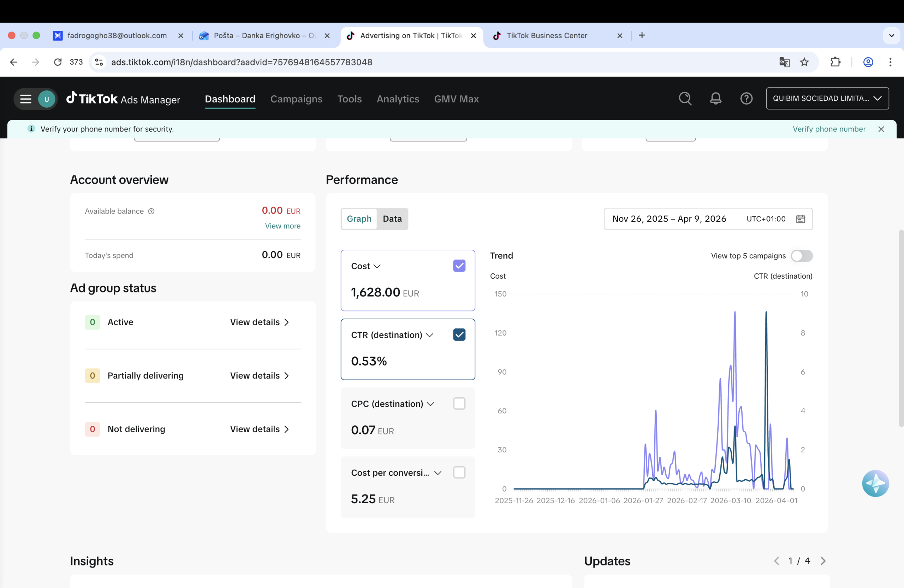Enable View top 5 campaigns toggle
The height and width of the screenshot is (588, 904).
[802, 256]
